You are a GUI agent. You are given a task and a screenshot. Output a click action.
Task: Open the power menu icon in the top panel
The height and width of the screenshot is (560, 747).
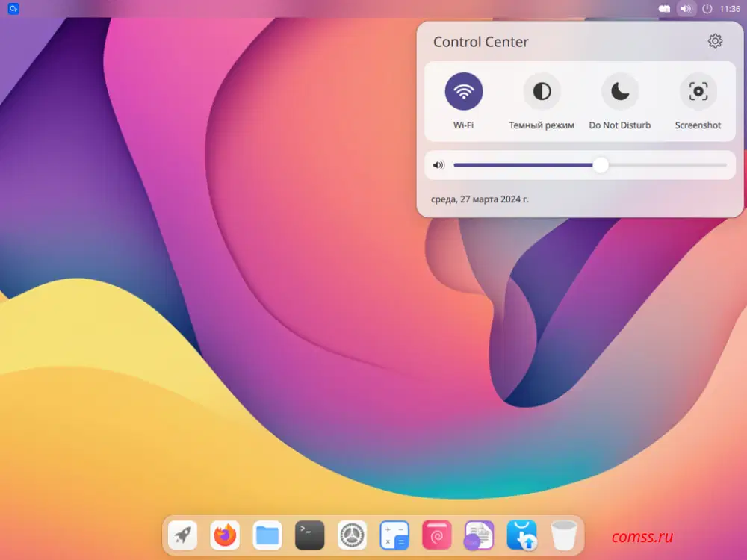707,9
